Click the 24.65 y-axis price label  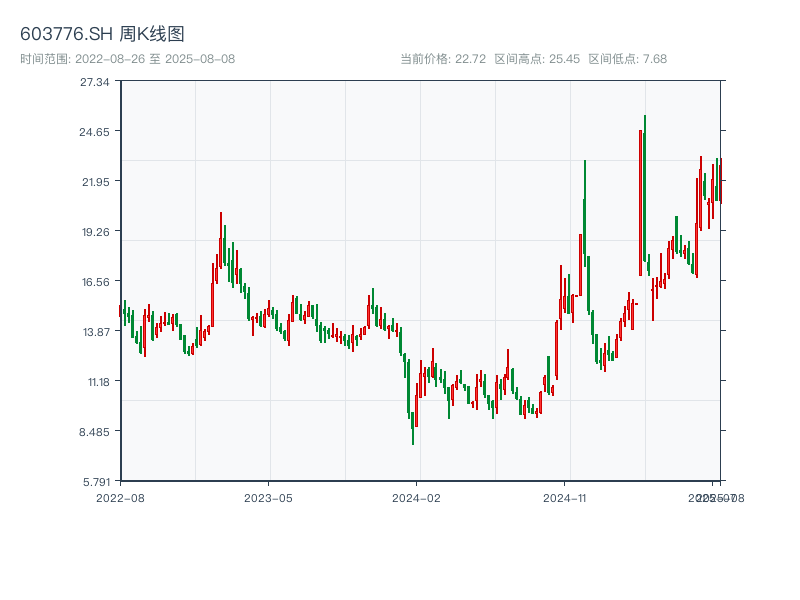95,132
